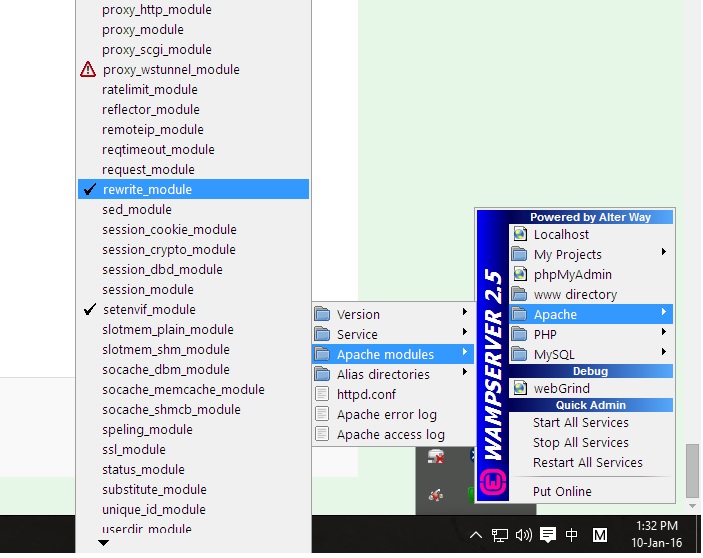Expand the Version submenu arrow

pyautogui.click(x=465, y=311)
